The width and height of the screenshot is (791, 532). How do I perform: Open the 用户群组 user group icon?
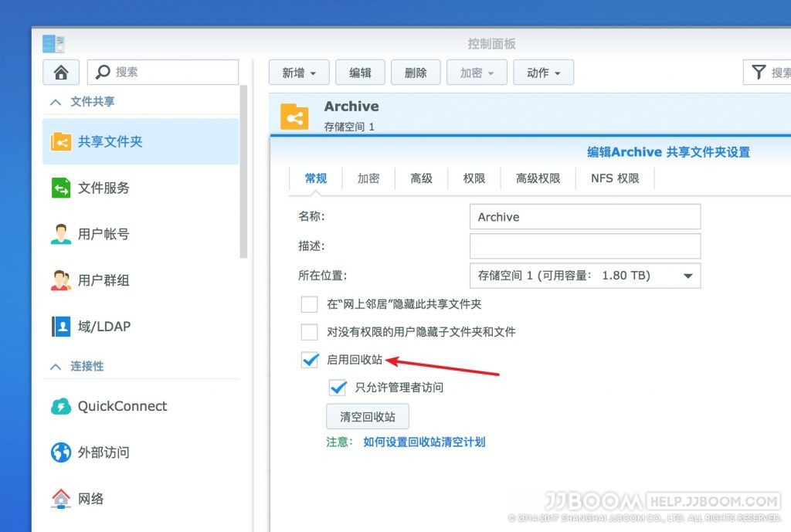click(x=61, y=280)
